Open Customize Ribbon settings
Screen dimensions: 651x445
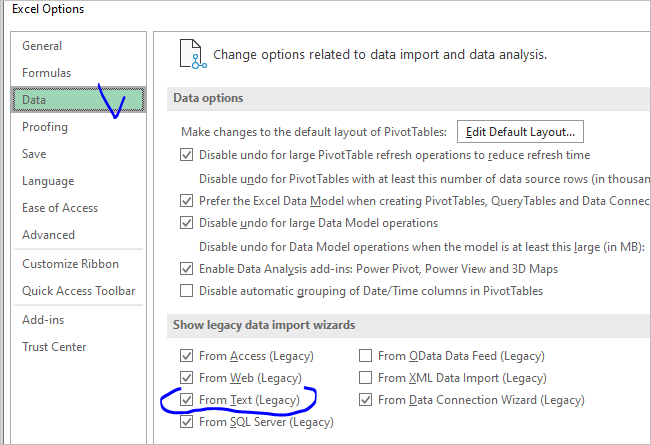[x=70, y=264]
